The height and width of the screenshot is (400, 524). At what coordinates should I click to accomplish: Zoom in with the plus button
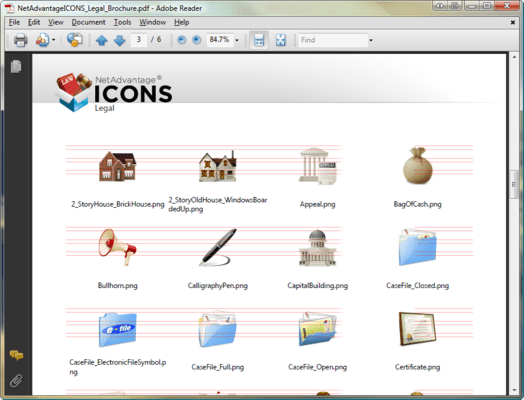196,40
